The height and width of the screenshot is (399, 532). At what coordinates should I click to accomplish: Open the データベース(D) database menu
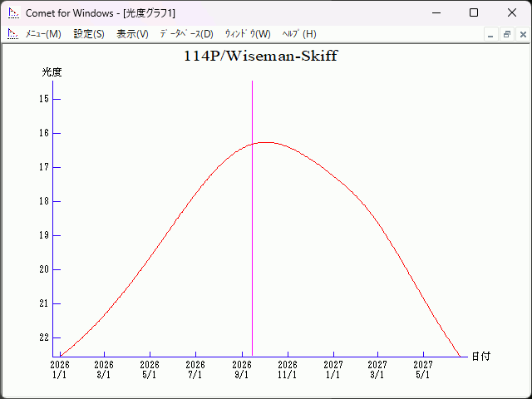(x=186, y=34)
